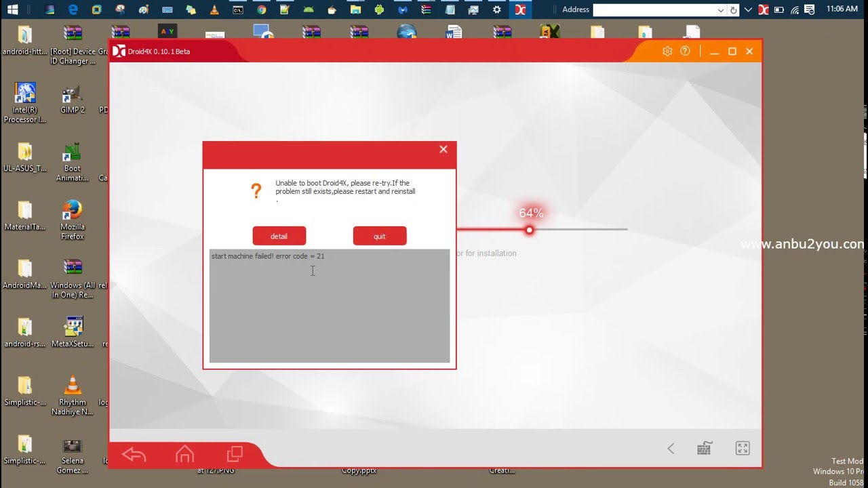The width and height of the screenshot is (868, 488).
Task: Open Droid4X settings gear icon
Action: point(667,52)
